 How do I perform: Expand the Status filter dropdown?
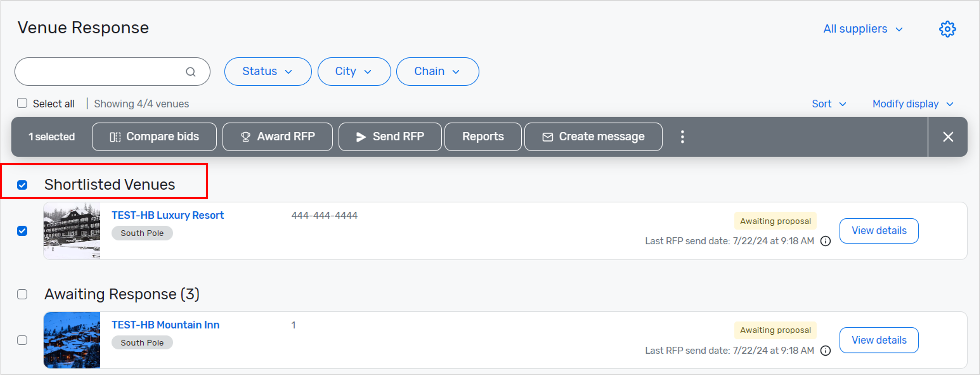click(267, 71)
